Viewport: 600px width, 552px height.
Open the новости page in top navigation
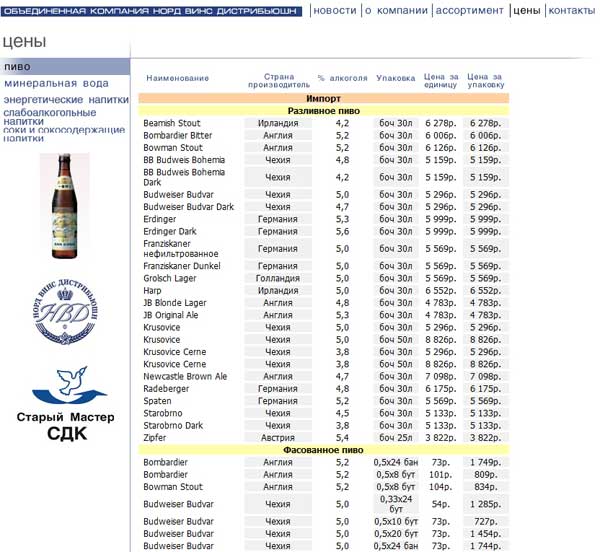click(334, 11)
